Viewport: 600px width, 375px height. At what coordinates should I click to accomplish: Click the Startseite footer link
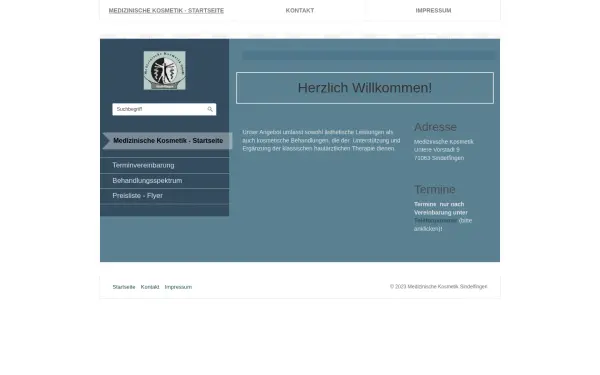[124, 287]
